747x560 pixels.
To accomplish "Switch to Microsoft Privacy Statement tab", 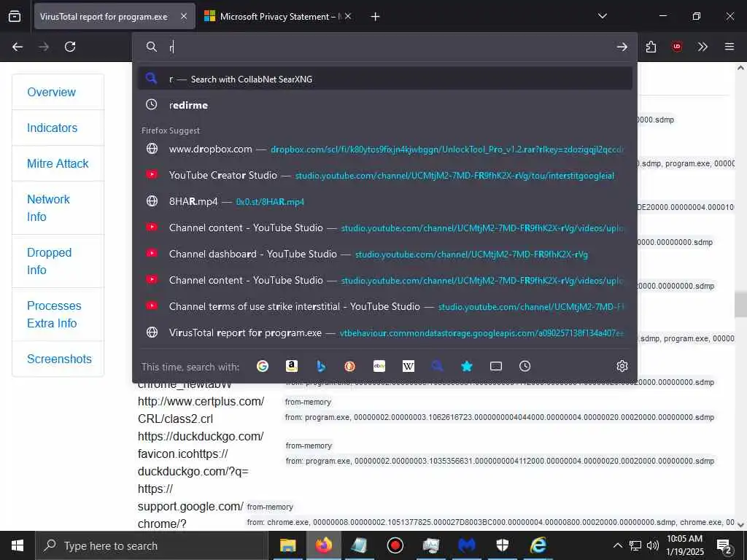I will coord(277,16).
